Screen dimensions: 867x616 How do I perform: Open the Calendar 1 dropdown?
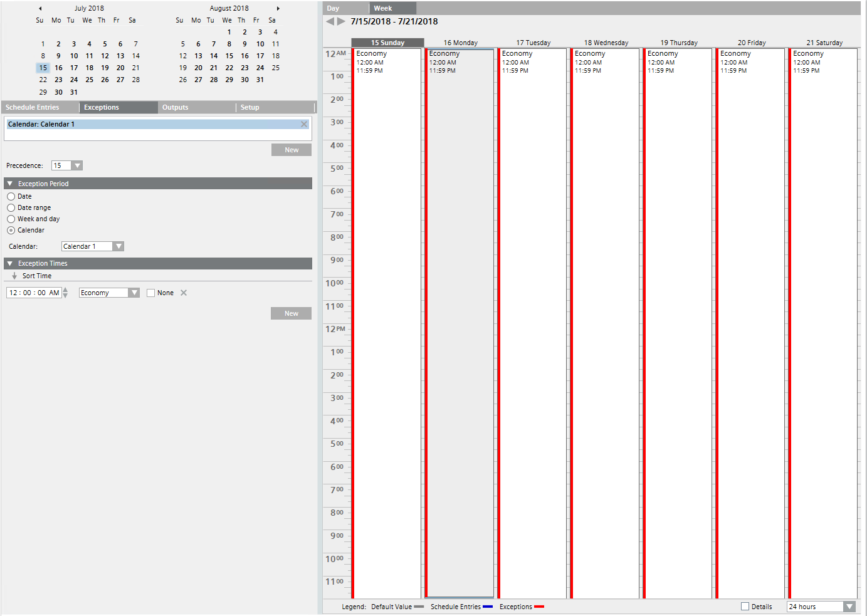click(118, 246)
